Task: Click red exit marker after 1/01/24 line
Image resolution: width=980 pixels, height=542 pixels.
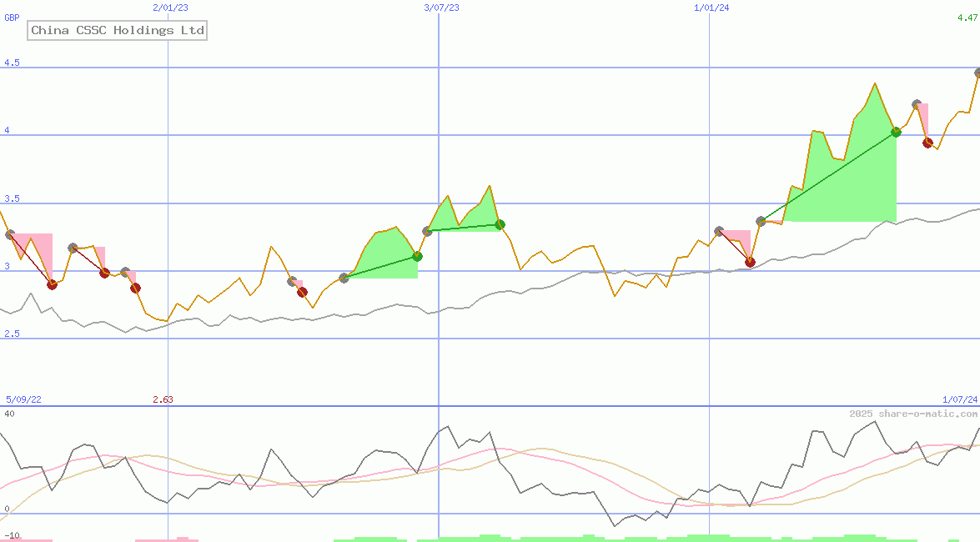Action: pyautogui.click(x=750, y=262)
